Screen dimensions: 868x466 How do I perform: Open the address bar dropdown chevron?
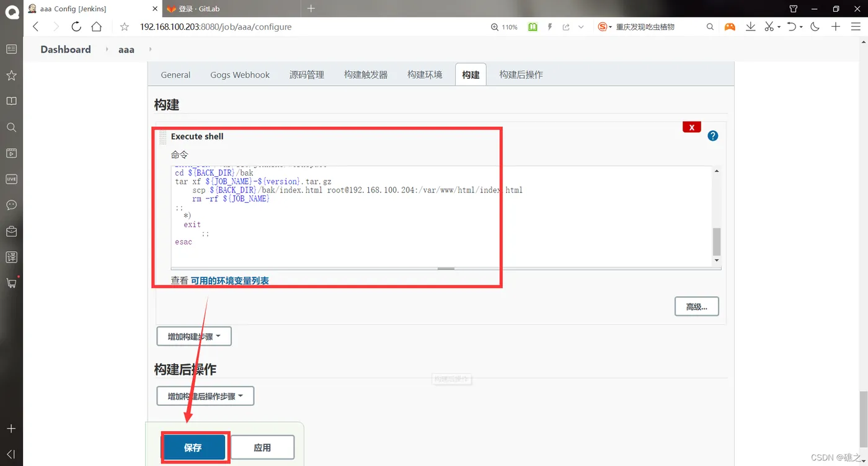[581, 27]
